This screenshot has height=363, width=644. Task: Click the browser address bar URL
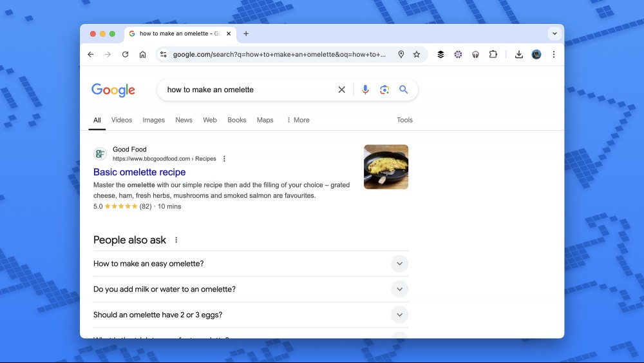pos(279,54)
